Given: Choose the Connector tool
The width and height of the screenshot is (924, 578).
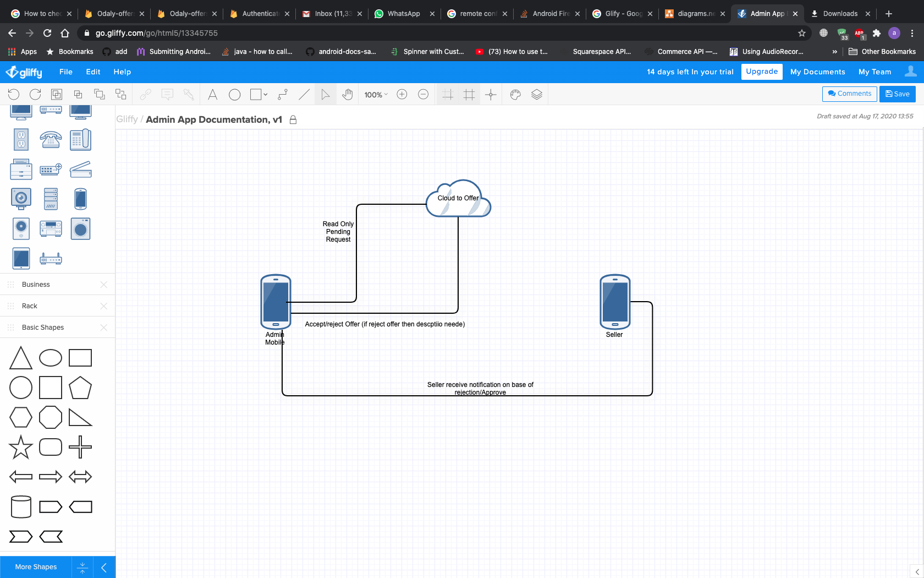Looking at the screenshot, I should tap(283, 95).
